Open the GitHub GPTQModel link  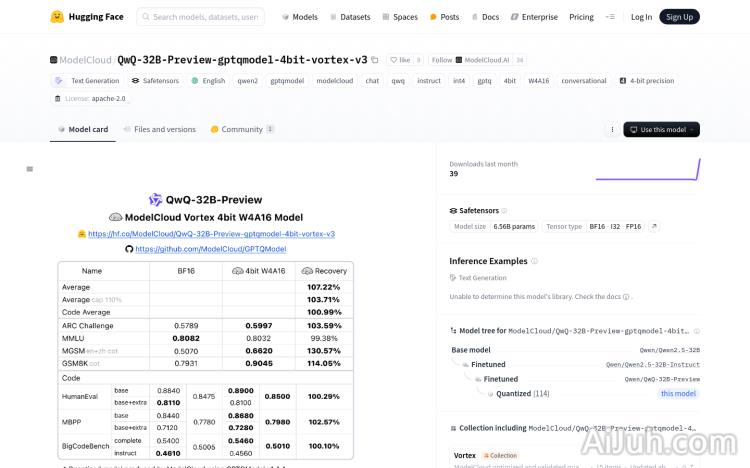(x=210, y=249)
